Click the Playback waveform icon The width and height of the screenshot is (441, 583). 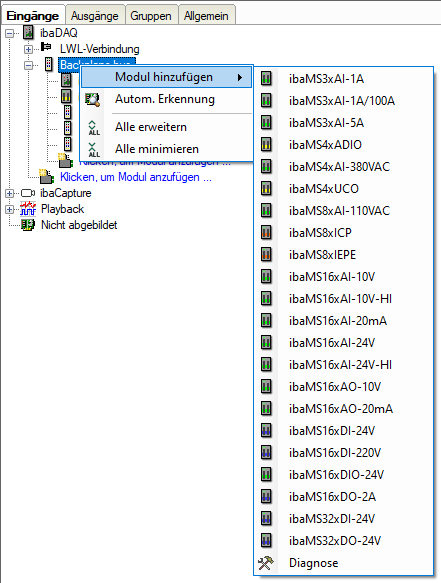pos(28,209)
